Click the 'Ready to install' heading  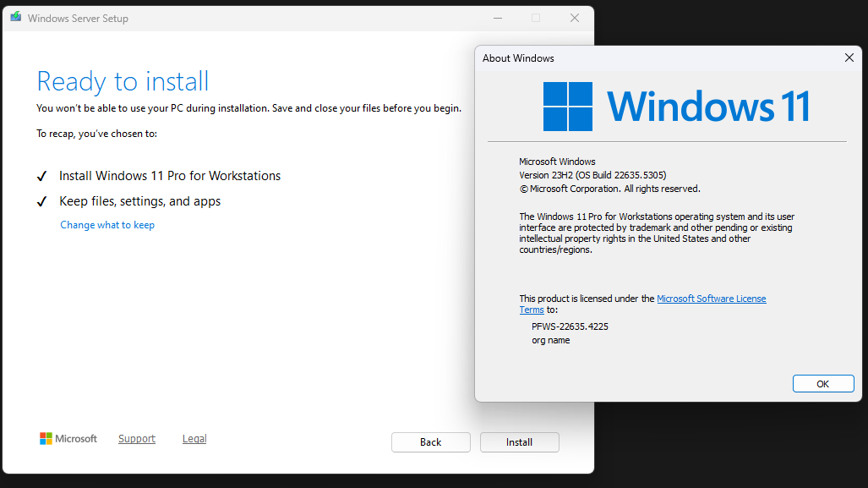pos(123,81)
